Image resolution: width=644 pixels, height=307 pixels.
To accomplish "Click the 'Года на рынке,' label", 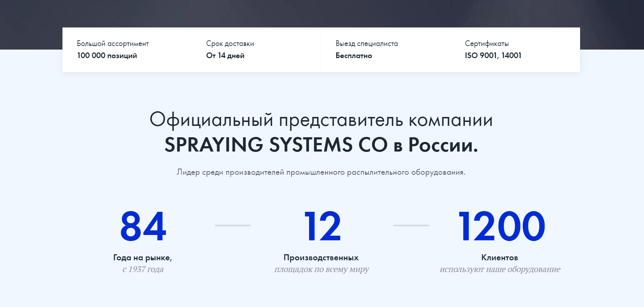I will coord(143,258).
